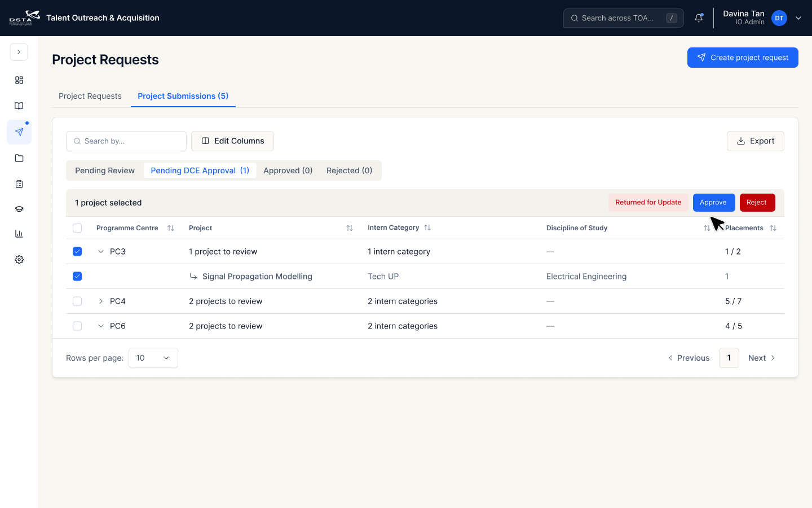This screenshot has width=812, height=508.
Task: Click the Signal Propagation Modelling project name
Action: 257,277
